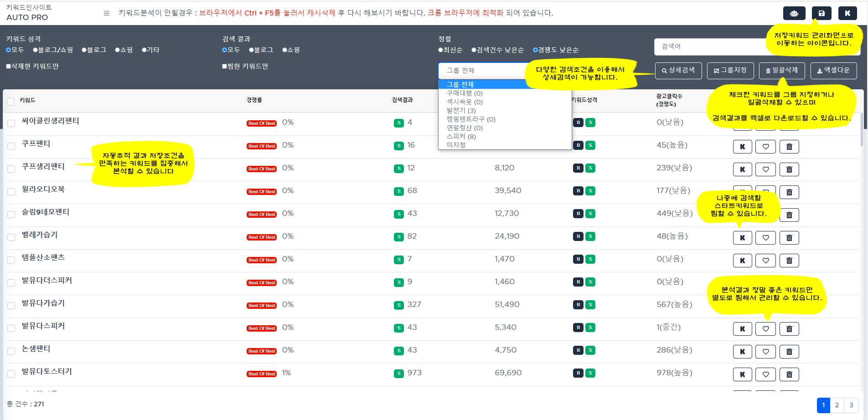868x420 pixels.
Task: Choose 발전기 (3) from group list
Action: [461, 110]
